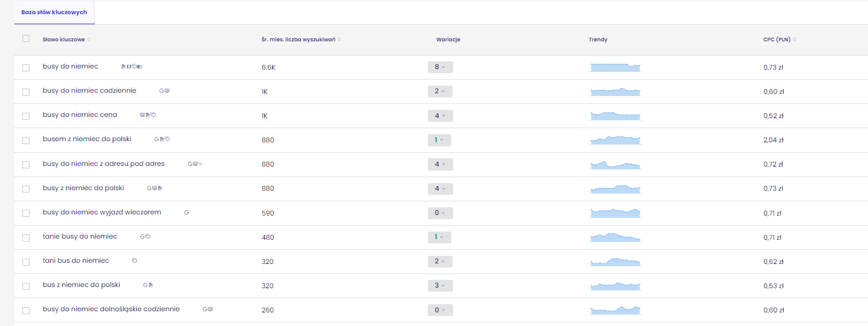Expand 1 variation for 'tanie busy do niemiec'
Viewport: 868px width, 326px height.
tap(439, 237)
